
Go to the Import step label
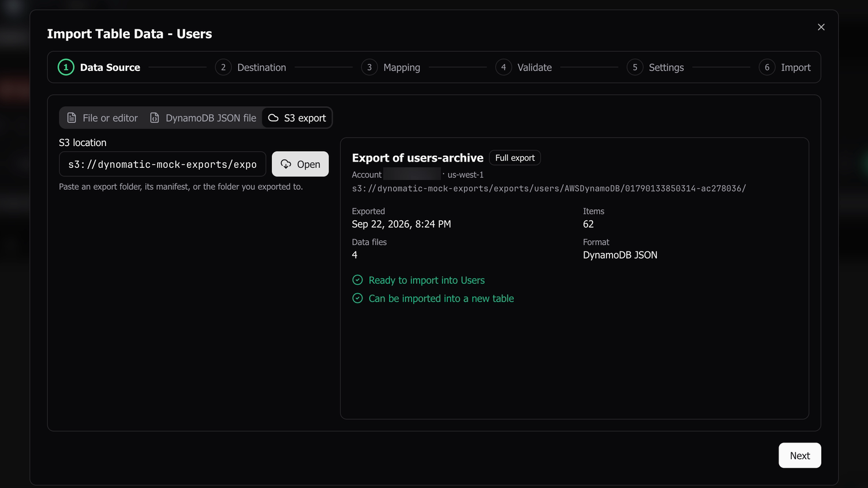tap(796, 67)
